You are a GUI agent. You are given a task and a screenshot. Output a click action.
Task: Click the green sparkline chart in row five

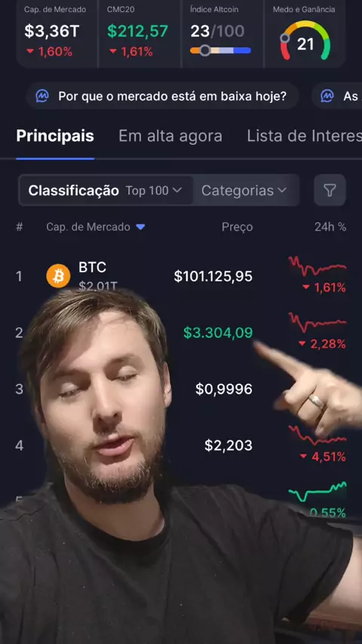click(x=318, y=492)
